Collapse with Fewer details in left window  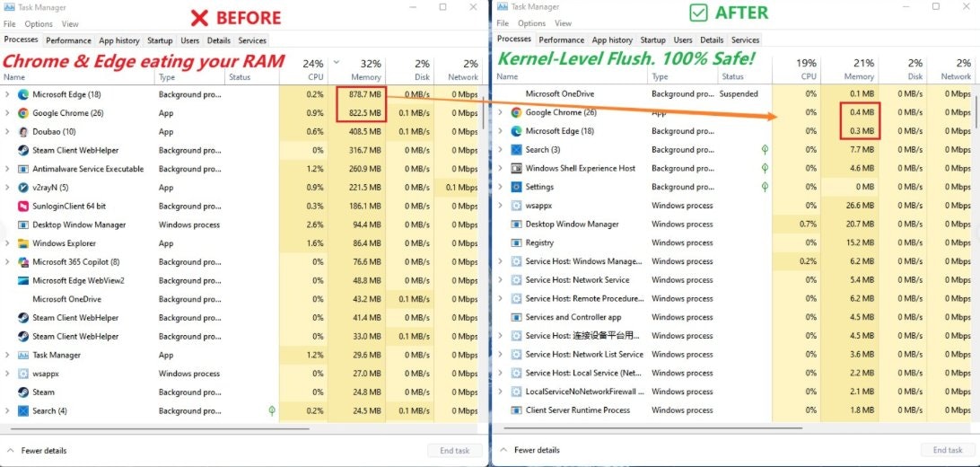pyautogui.click(x=37, y=450)
